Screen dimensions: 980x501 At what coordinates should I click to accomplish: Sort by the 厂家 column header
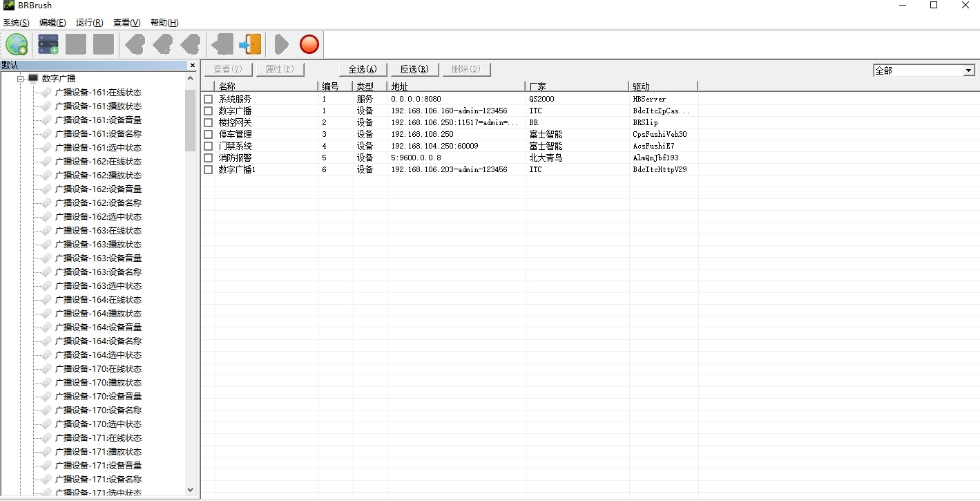[x=577, y=86]
